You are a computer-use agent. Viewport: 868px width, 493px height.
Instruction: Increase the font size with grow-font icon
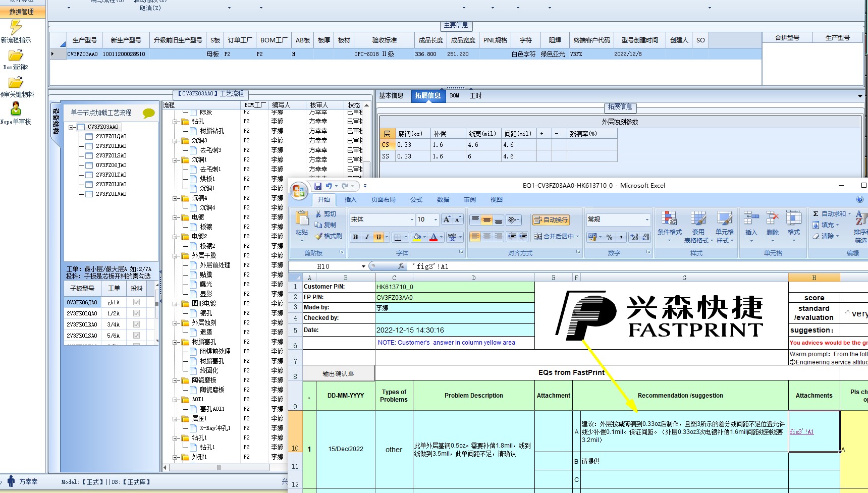(x=447, y=220)
